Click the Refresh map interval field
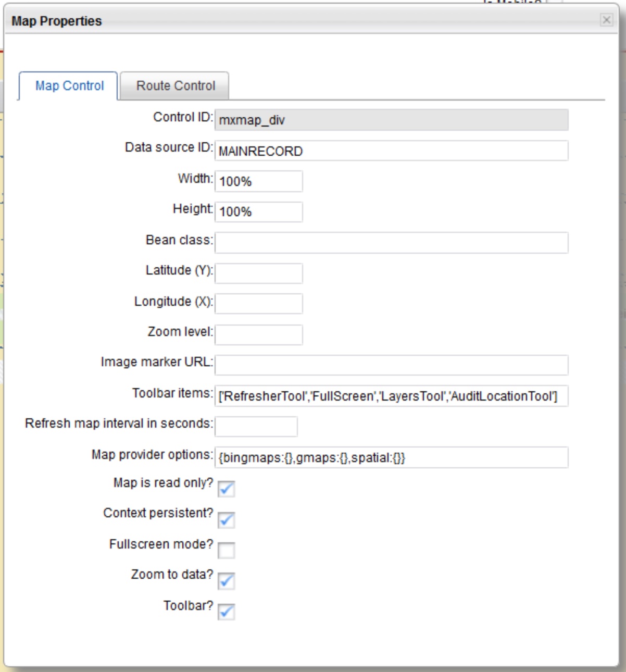Viewport: 626px width, 672px height. click(x=256, y=426)
